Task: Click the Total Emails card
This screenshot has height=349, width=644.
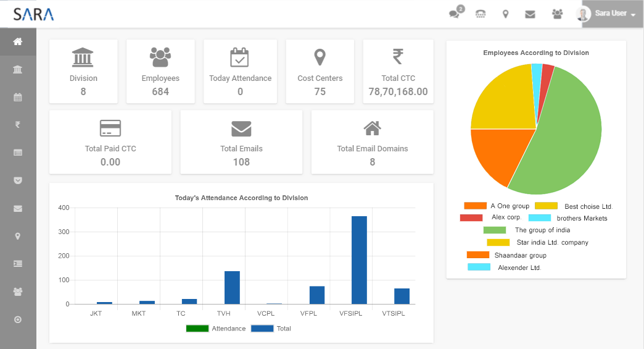Action: [x=241, y=142]
